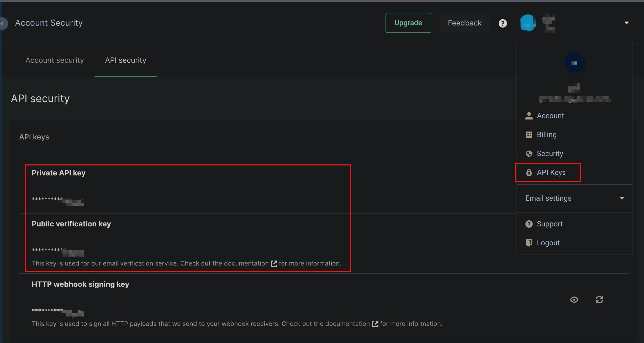Image resolution: width=644 pixels, height=343 pixels.
Task: Reveal the HTTP webhook signing key
Action: pyautogui.click(x=574, y=300)
